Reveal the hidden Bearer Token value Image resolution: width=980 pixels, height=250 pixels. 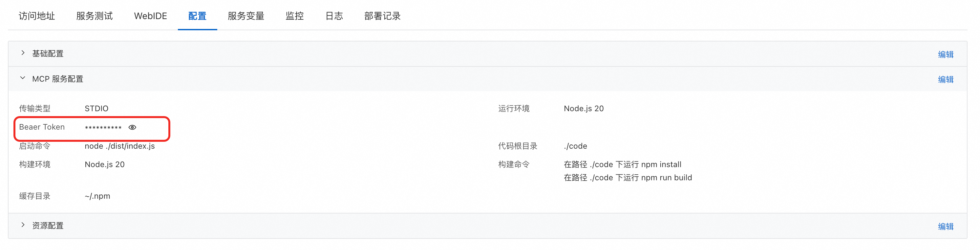tap(132, 127)
